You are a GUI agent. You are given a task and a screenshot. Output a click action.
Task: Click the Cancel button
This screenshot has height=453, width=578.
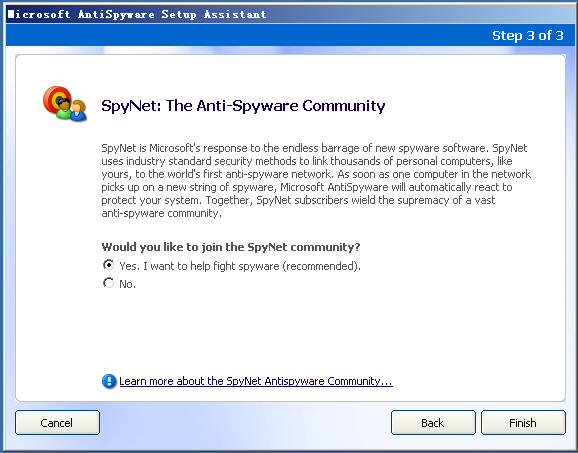58,423
